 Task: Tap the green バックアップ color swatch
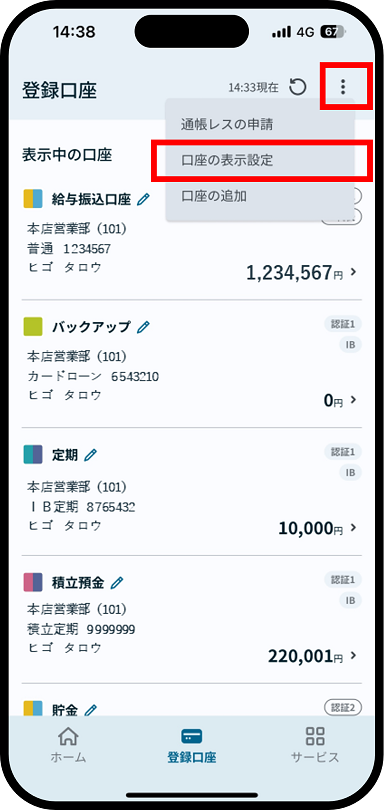pyautogui.click(x=33, y=327)
